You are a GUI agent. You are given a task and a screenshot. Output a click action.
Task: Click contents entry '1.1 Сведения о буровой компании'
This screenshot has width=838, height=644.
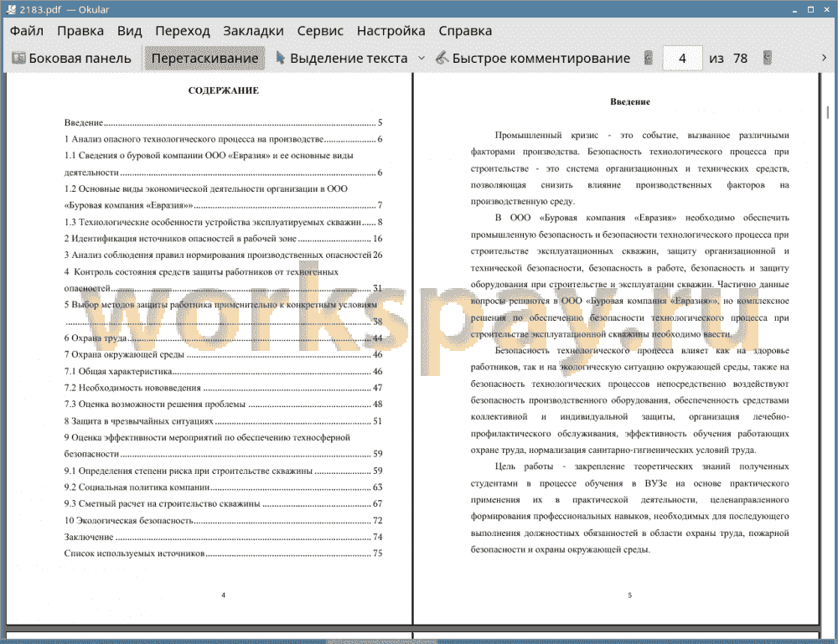point(223,164)
